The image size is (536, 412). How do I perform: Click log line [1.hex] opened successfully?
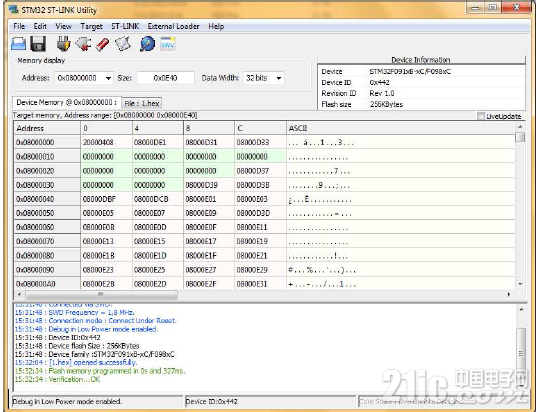pyautogui.click(x=76, y=362)
